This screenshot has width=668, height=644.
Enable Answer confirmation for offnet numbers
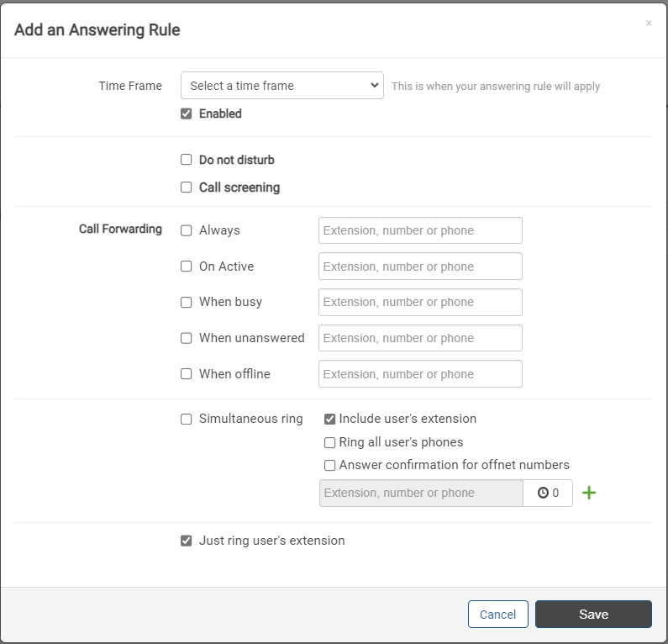[x=329, y=465]
